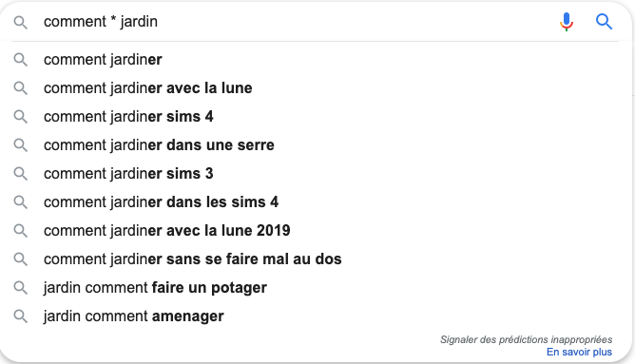
Task: Click magnifier icon beside 'jardin comment amenager'
Action: click(20, 316)
